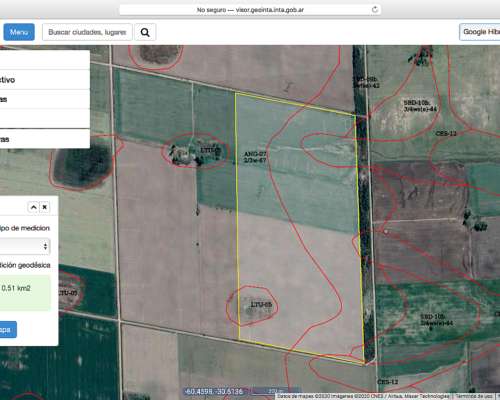Click the visor.geointa.inta.gob.ar address bar
This screenshot has width=500, height=400.
[x=250, y=10]
